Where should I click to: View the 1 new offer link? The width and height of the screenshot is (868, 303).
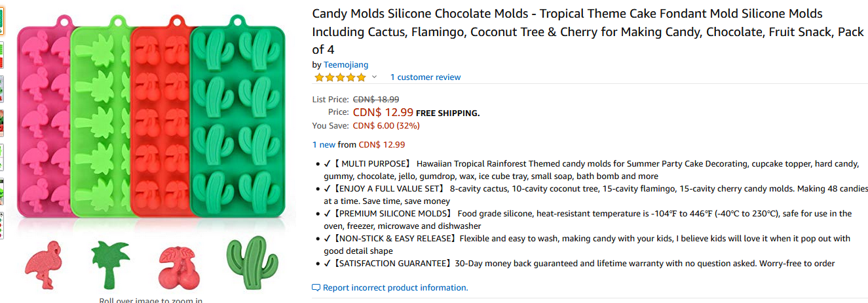click(x=324, y=144)
